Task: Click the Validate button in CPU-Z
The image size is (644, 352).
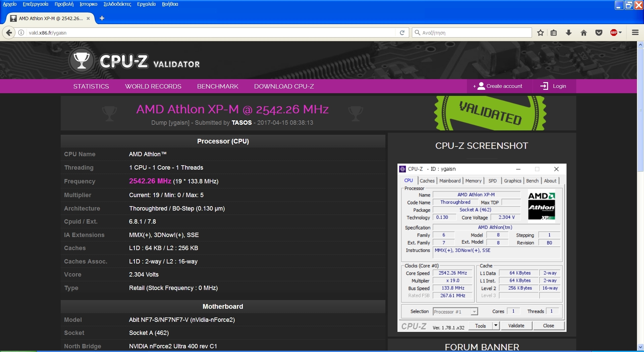Action: pos(516,326)
